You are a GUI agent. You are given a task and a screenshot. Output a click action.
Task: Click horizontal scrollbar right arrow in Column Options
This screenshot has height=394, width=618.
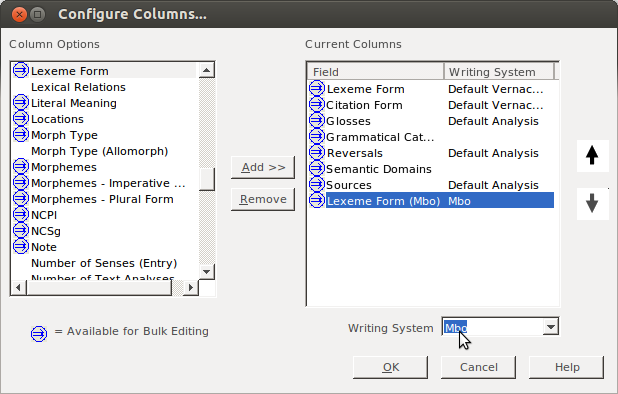coord(191,287)
